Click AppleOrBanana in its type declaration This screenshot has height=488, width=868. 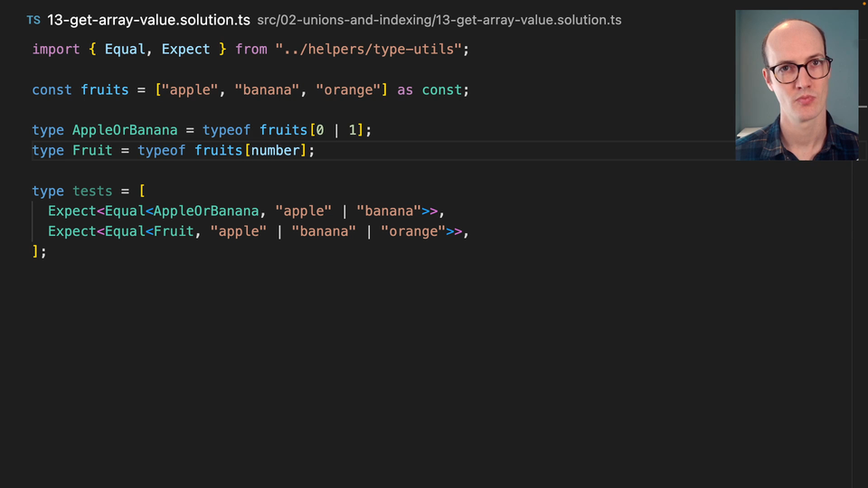pos(125,130)
